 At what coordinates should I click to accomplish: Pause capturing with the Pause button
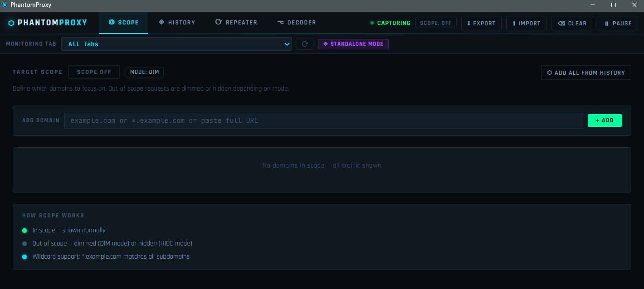coord(618,23)
